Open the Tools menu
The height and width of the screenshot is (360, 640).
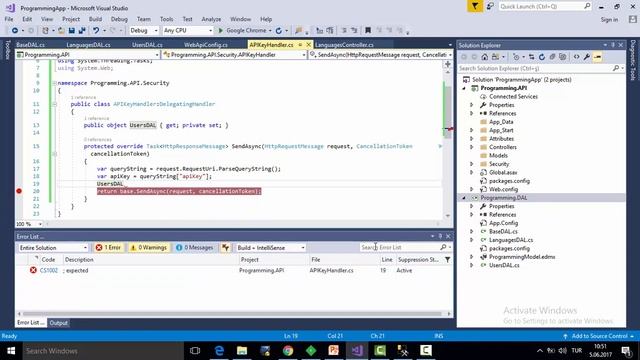166,19
